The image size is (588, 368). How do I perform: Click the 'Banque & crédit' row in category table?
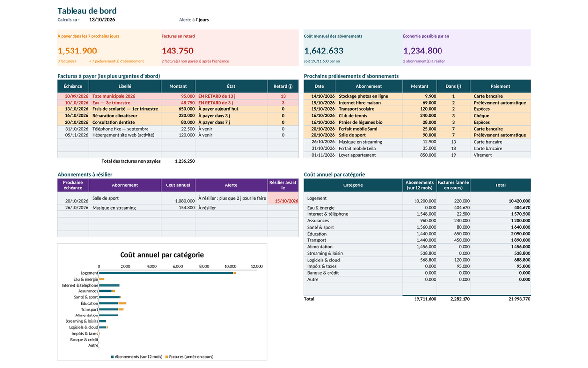(x=417, y=273)
